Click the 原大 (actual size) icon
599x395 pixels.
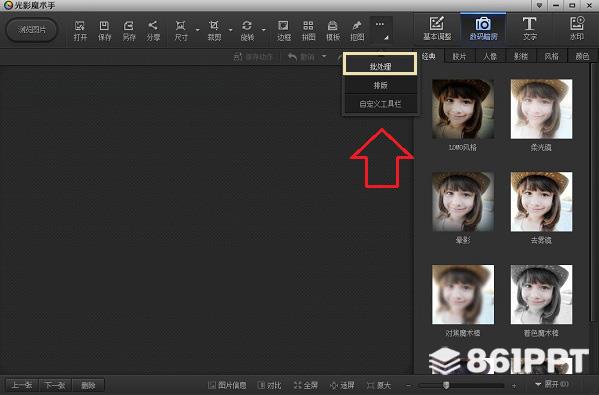click(370, 385)
